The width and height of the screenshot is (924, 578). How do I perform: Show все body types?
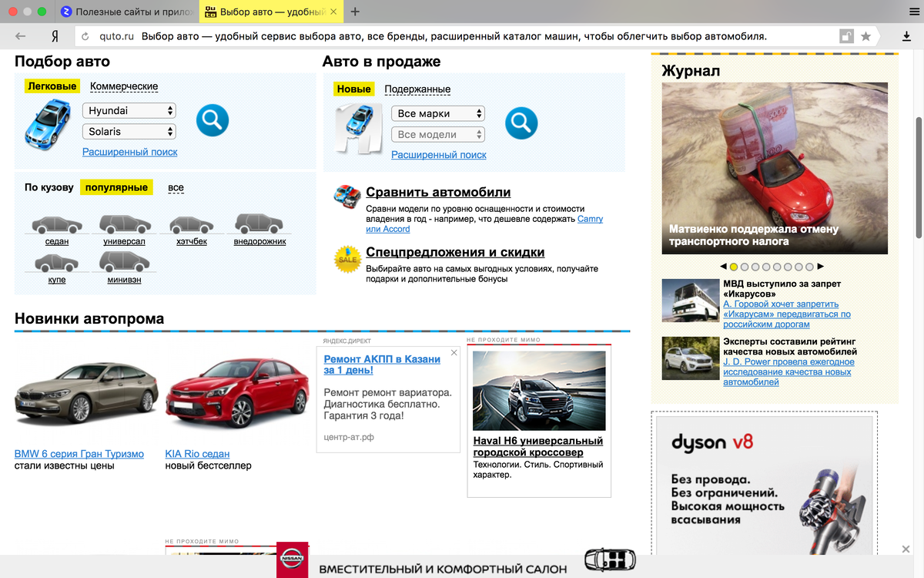[176, 187]
